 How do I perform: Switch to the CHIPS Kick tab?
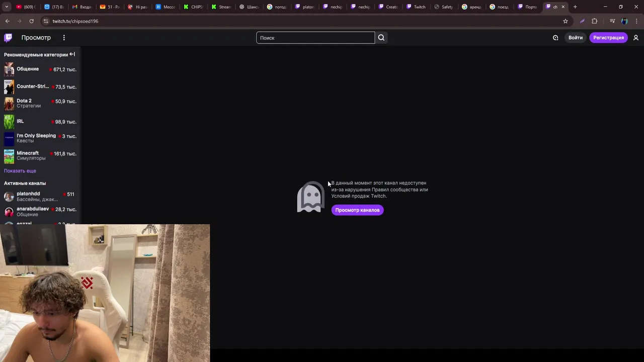pyautogui.click(x=193, y=7)
